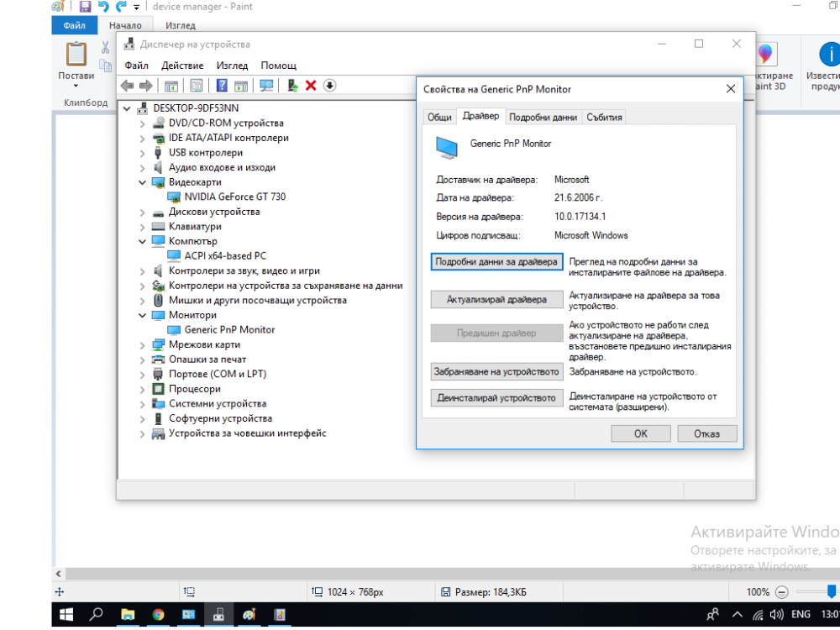Switch to the Изглед ribbon tab in Paint

coord(181,25)
